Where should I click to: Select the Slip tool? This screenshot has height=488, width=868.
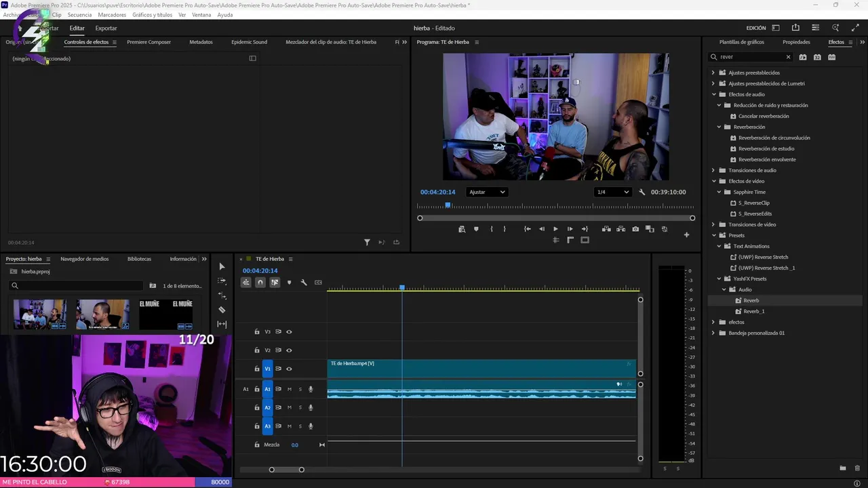pos(222,324)
